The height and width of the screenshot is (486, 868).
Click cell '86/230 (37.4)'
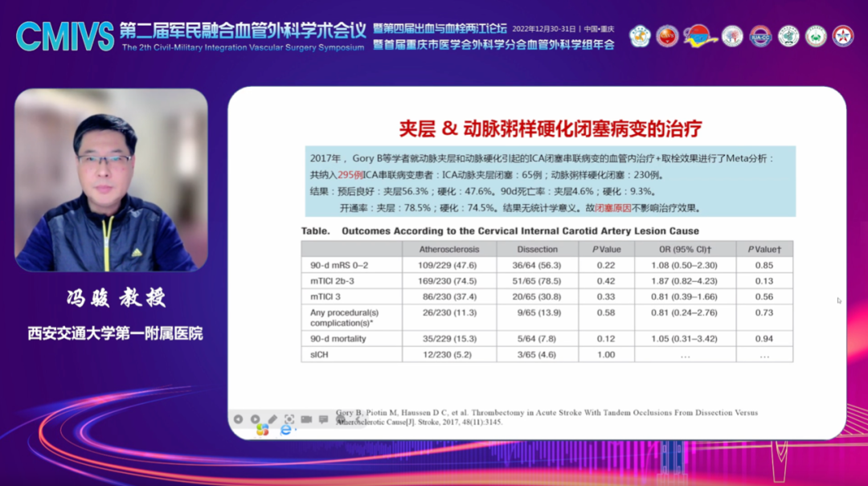point(449,296)
